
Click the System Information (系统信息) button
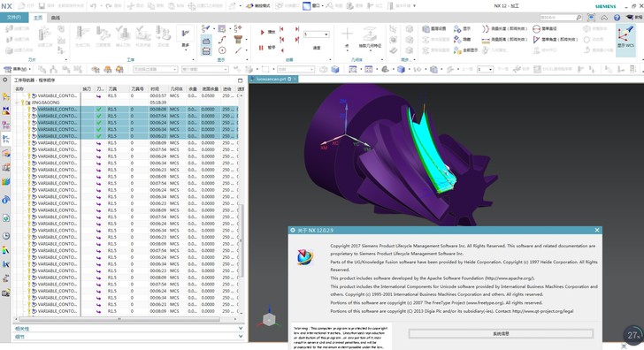501,334
